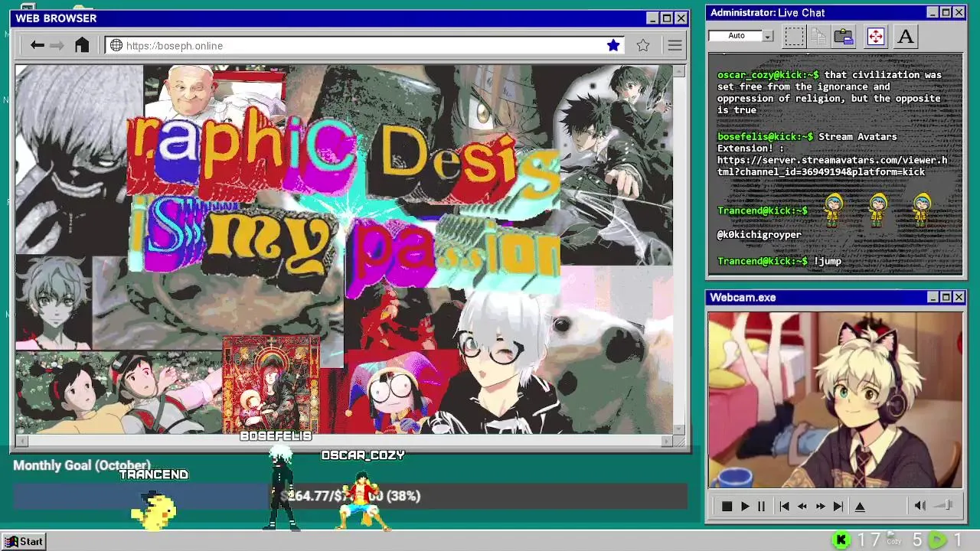Click the copy pages icon in Live Chat

click(818, 36)
